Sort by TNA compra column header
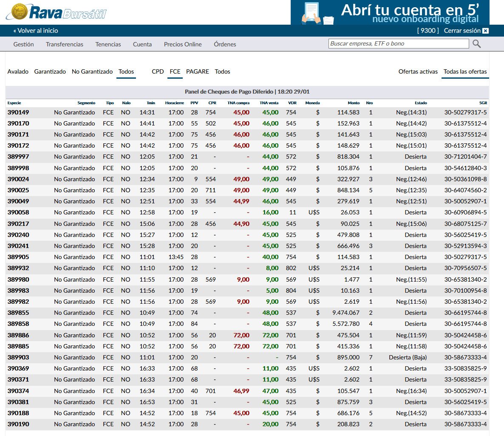Viewport: 504px width, 436px height. [x=238, y=103]
